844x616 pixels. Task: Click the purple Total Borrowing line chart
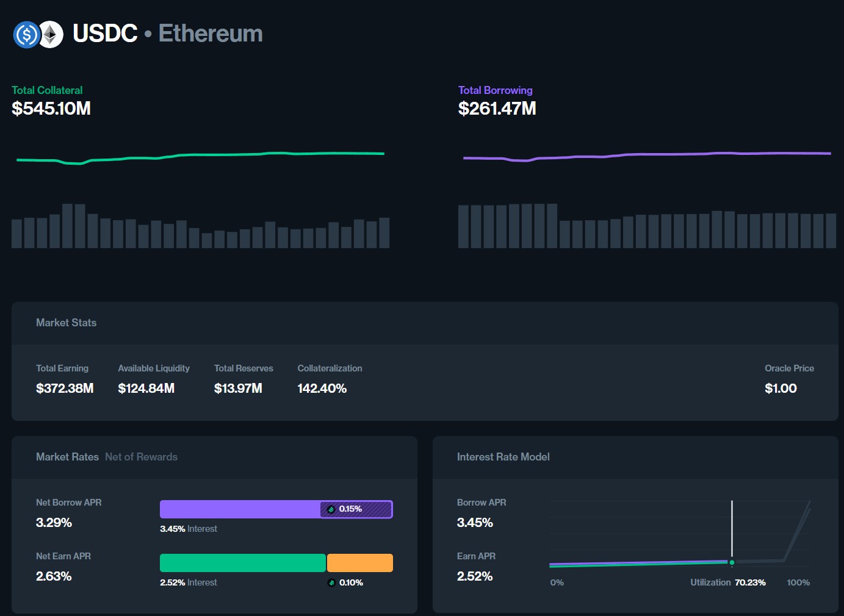click(x=647, y=155)
